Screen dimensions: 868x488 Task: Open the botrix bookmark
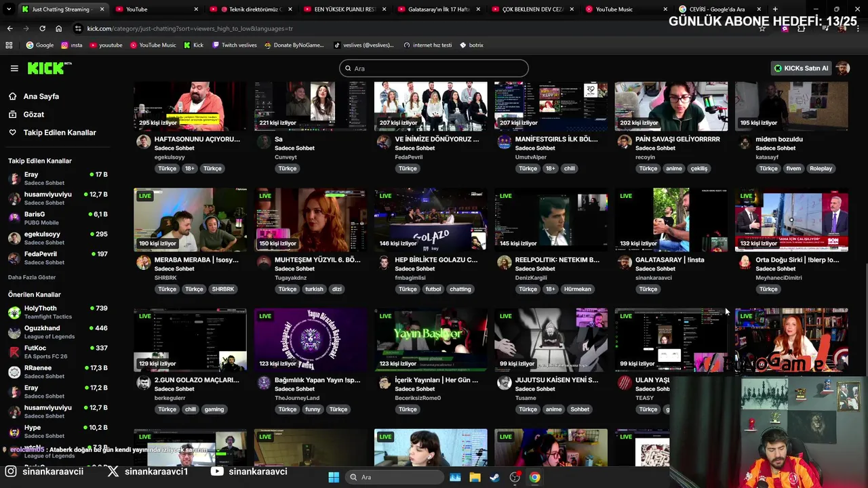click(471, 45)
